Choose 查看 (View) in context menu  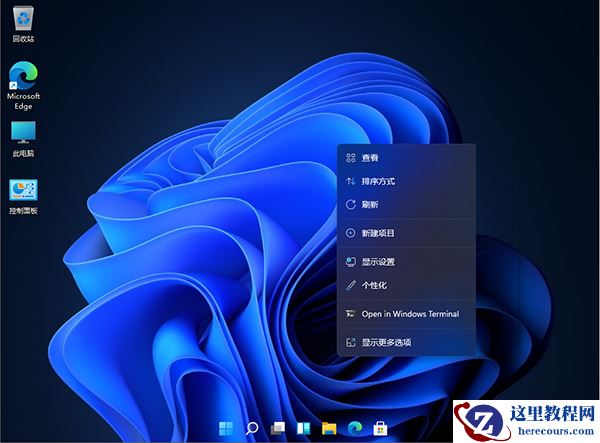(x=406, y=158)
